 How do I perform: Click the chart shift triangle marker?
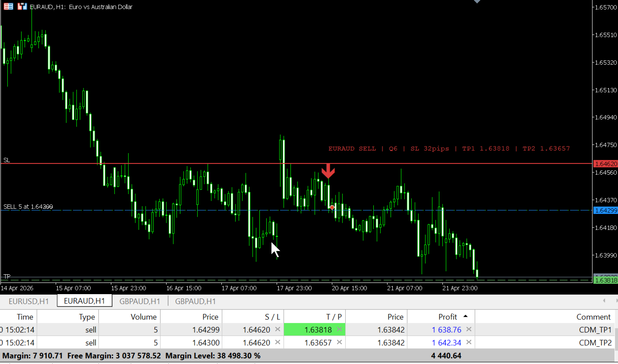pyautogui.click(x=477, y=2)
